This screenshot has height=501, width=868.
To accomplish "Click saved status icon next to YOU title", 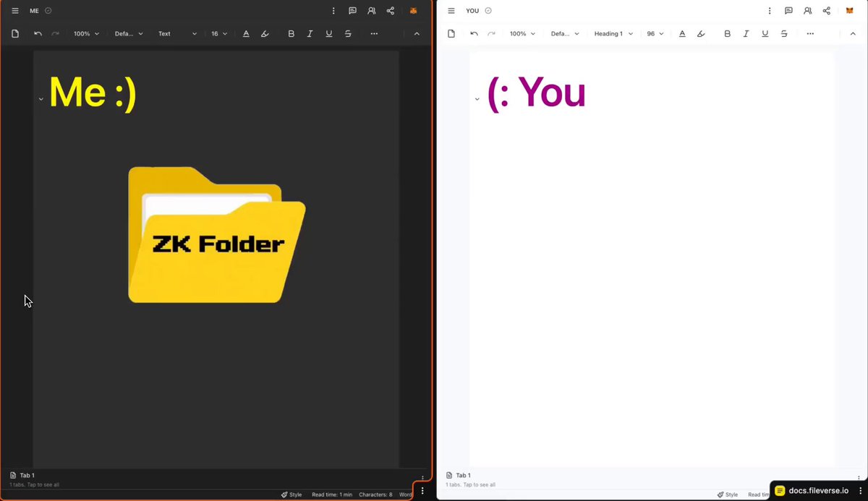I will [488, 11].
